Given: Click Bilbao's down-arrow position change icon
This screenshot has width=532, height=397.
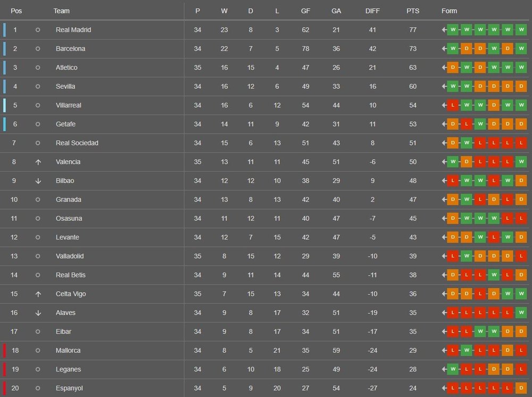Looking at the screenshot, I should pos(38,181).
